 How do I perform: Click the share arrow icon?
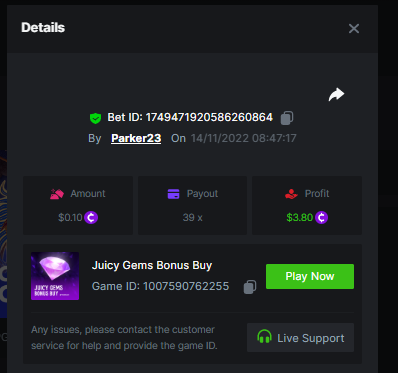336,94
